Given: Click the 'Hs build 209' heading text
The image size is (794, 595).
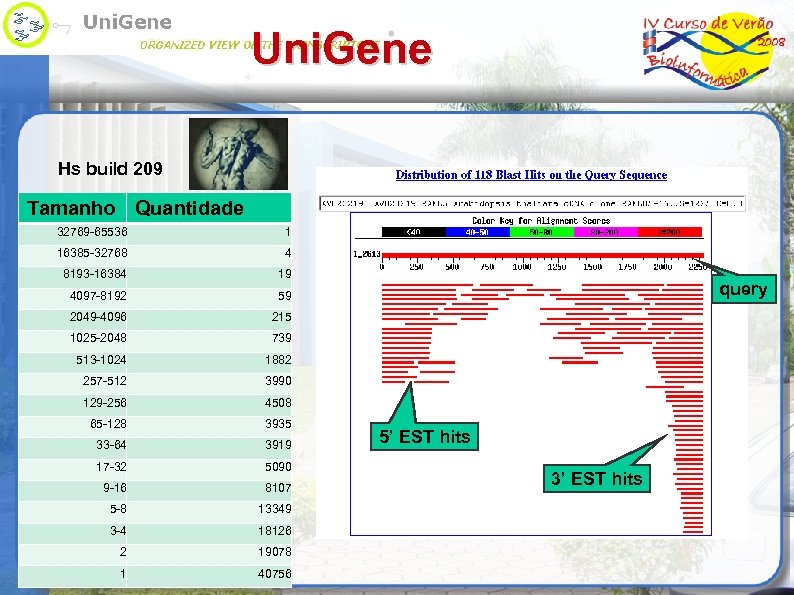Looking at the screenshot, I should pyautogui.click(x=110, y=169).
